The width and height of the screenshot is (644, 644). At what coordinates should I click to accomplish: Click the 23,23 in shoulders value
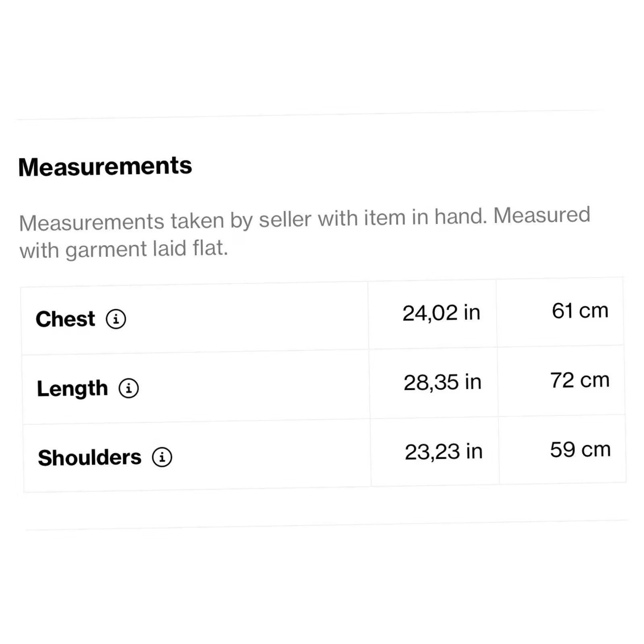444,452
